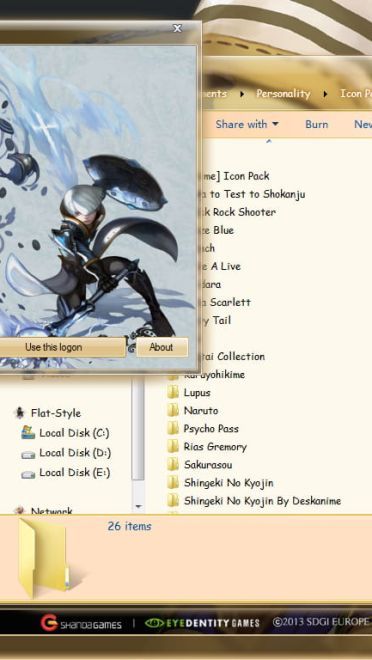
Task: Select Local Disk (E:) label
Action: [x=74, y=472]
